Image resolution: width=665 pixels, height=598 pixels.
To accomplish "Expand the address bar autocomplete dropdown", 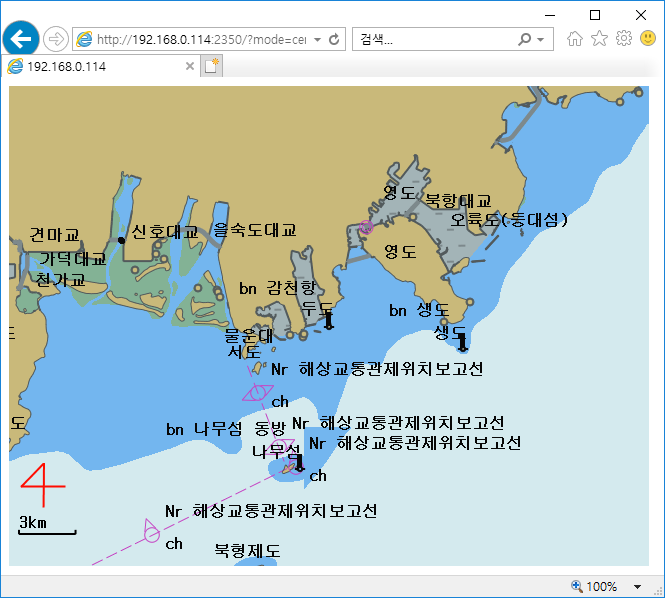I will tap(317, 40).
